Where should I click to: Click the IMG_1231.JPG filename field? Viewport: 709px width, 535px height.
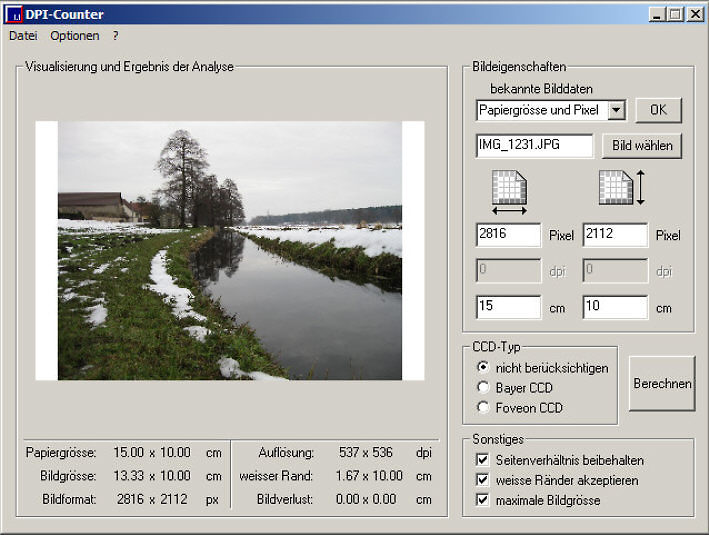tap(534, 146)
